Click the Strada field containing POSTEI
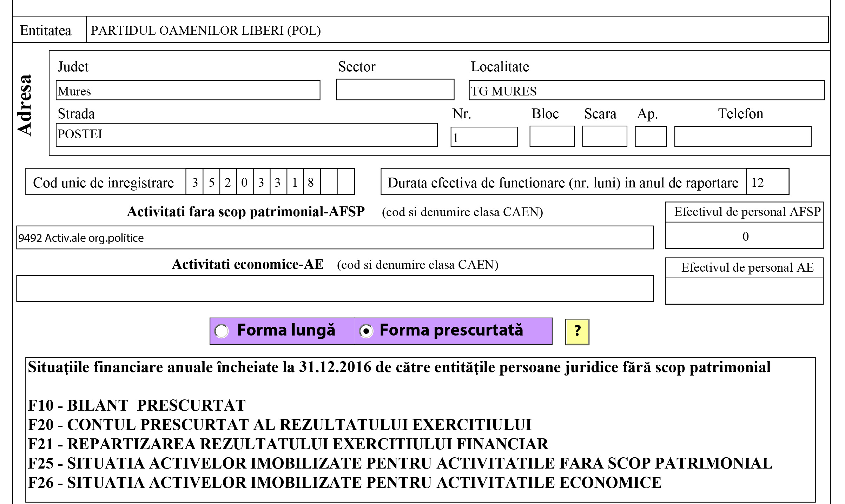This screenshot has width=845, height=504. click(246, 135)
